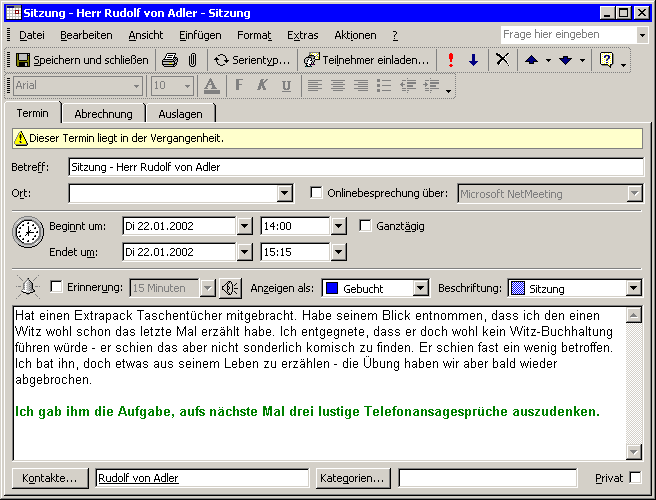Open the 14:00 start time dropdown
Image resolution: width=656 pixels, height=500 pixels.
click(x=338, y=226)
